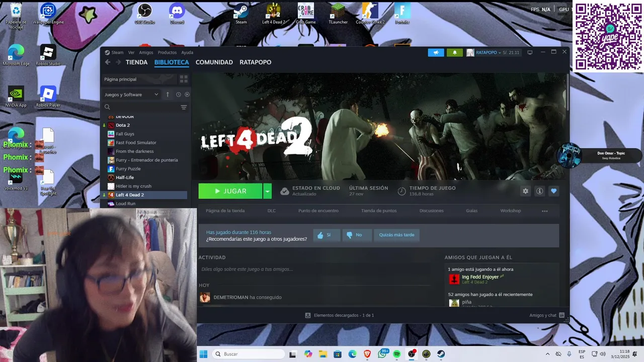Open Punto de encuentro
Screen dimensions: 644x362
tap(318, 211)
